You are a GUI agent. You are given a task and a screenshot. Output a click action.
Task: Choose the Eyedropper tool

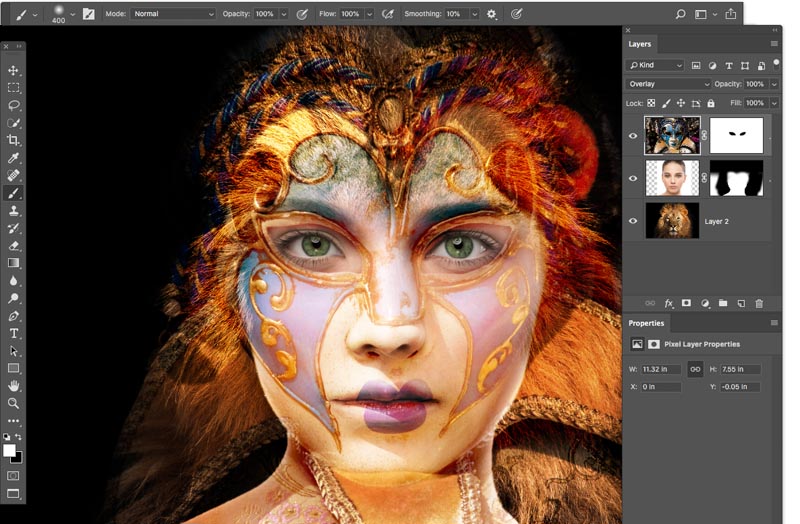click(14, 158)
